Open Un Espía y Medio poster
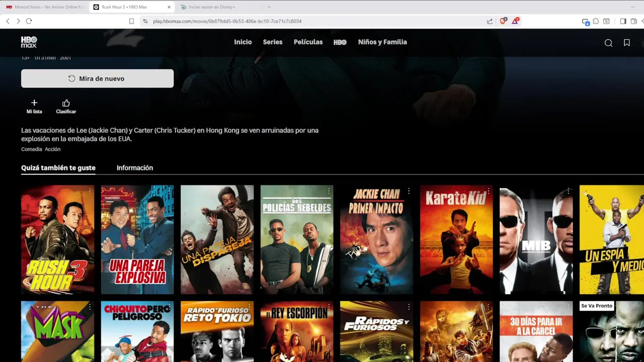This screenshot has width=644, height=362. click(x=612, y=239)
